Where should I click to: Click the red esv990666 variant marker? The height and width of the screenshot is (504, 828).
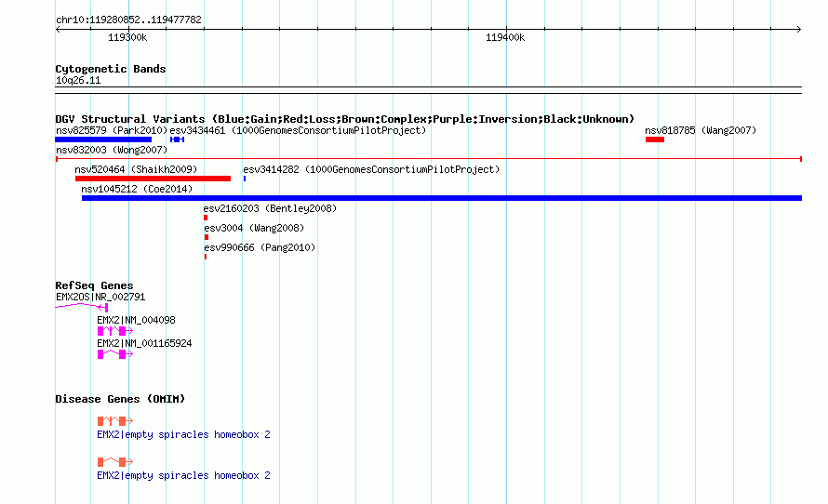coord(206,257)
